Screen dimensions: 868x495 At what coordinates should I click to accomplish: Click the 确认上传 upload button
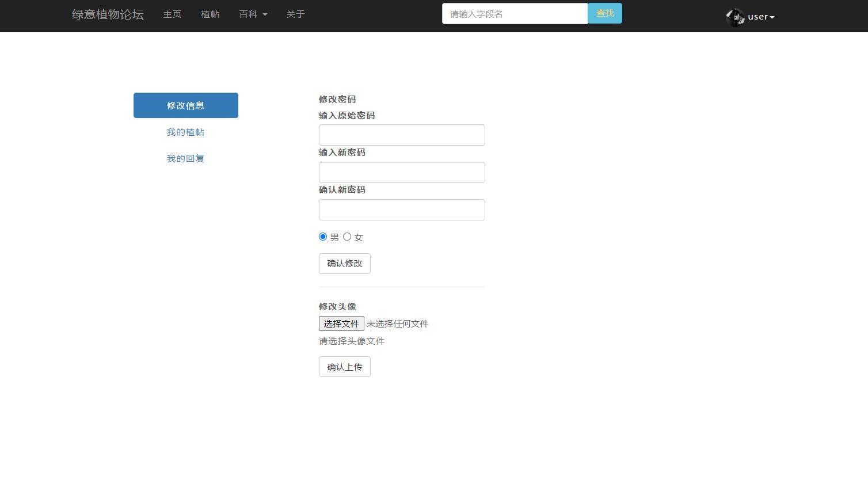(344, 367)
